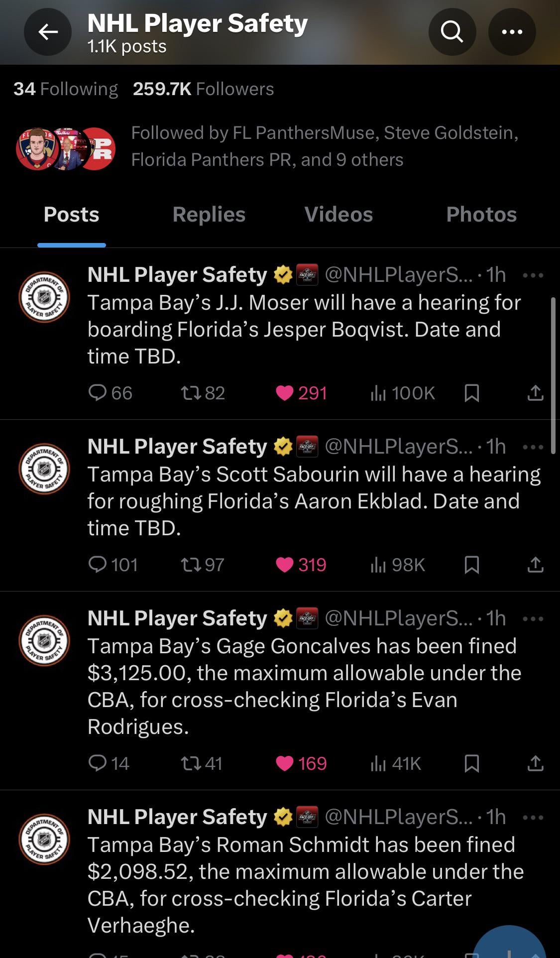Expand options for Roman Schmidt post
This screenshot has width=560, height=958.
click(x=533, y=818)
